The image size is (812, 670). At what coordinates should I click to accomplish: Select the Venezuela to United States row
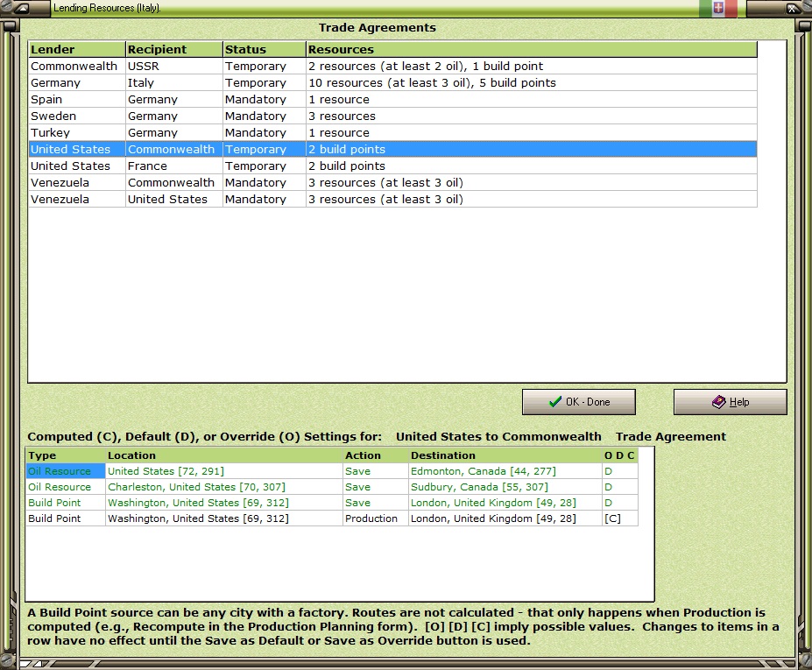click(x=392, y=199)
